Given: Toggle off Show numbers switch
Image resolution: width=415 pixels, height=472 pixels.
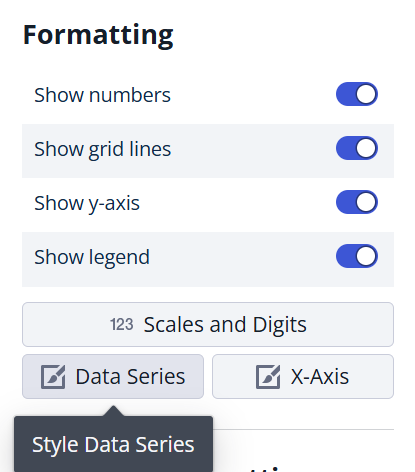Looking at the screenshot, I should click(x=357, y=94).
